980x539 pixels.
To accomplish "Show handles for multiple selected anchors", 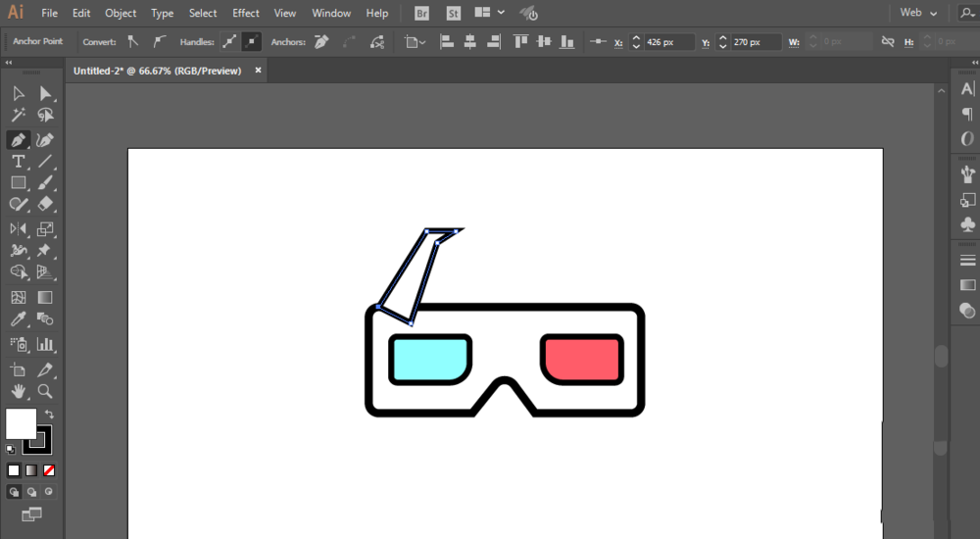I will click(x=230, y=42).
